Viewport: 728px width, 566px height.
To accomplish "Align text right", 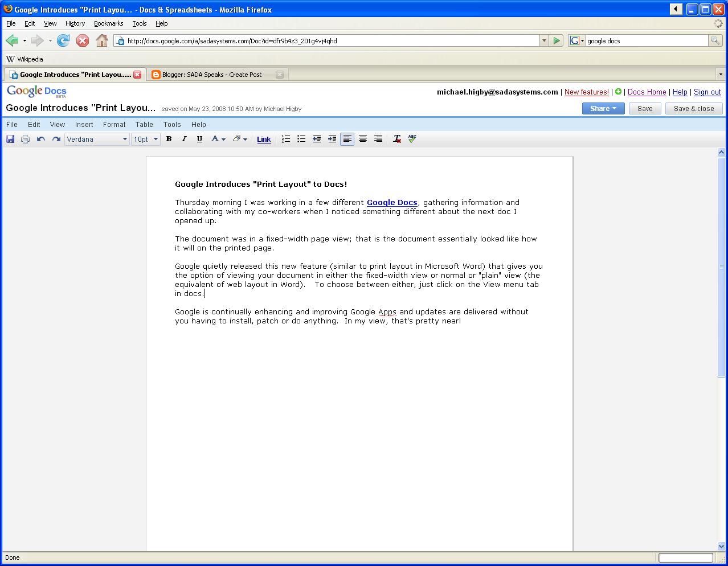I will pos(378,139).
